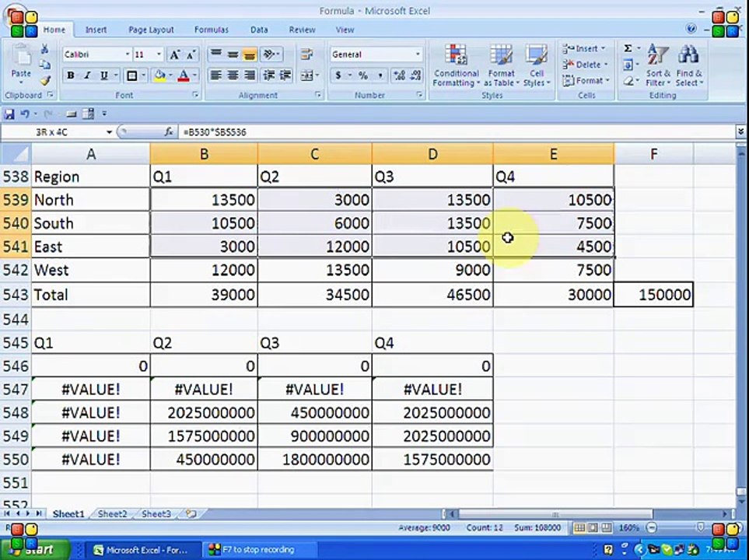
Task: Align text left
Action: 216,75
